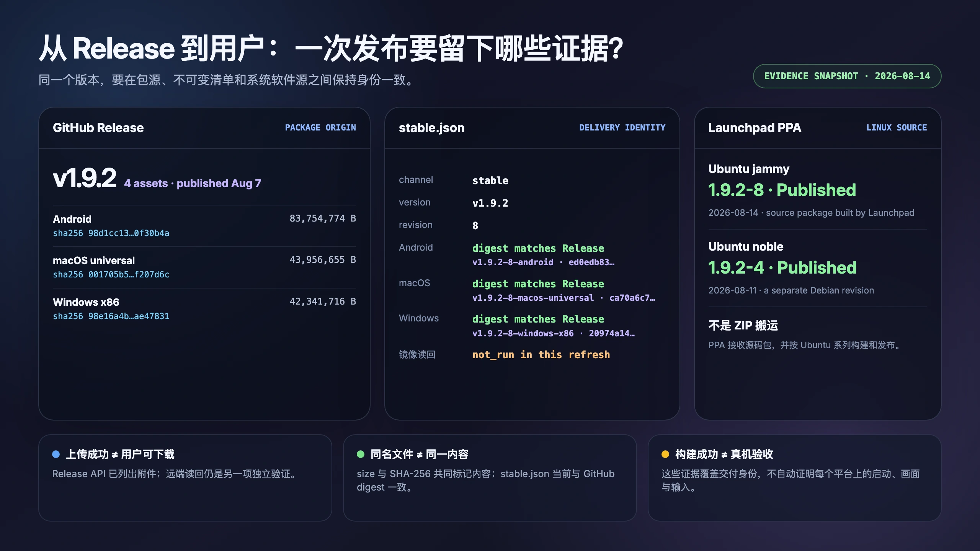Click the revision value 8
This screenshot has width=980, height=551.
click(475, 226)
